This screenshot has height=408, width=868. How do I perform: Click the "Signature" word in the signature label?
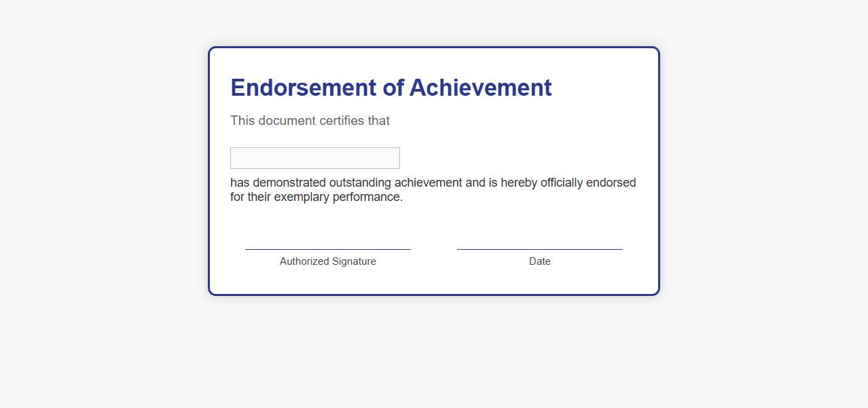tap(353, 261)
